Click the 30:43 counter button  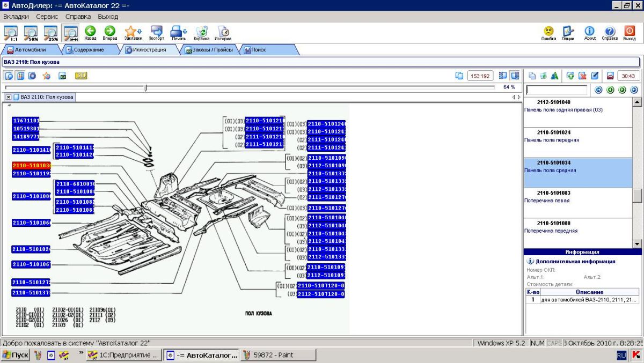click(x=628, y=76)
